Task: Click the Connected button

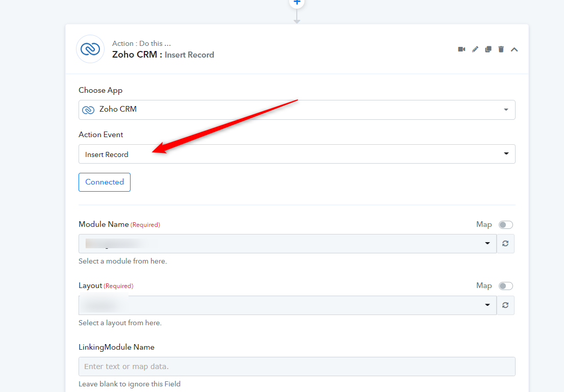Action: coord(105,182)
